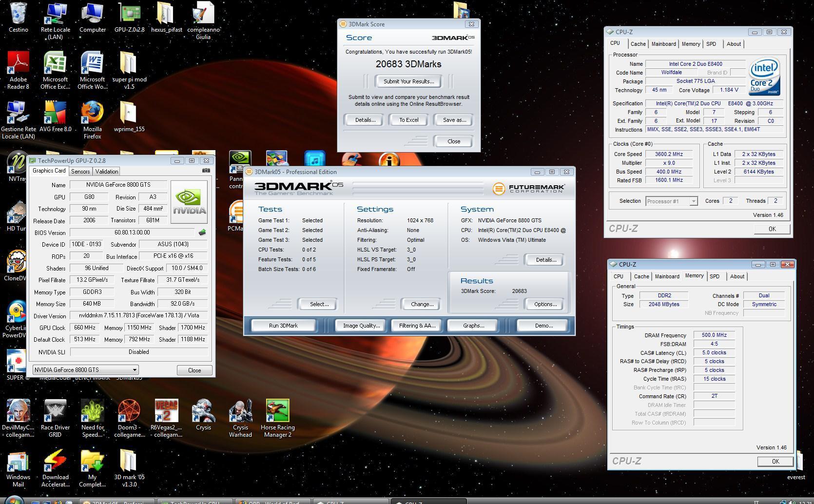Launch DevilMayCry desktop shortcut
814x504 pixels.
click(18, 418)
